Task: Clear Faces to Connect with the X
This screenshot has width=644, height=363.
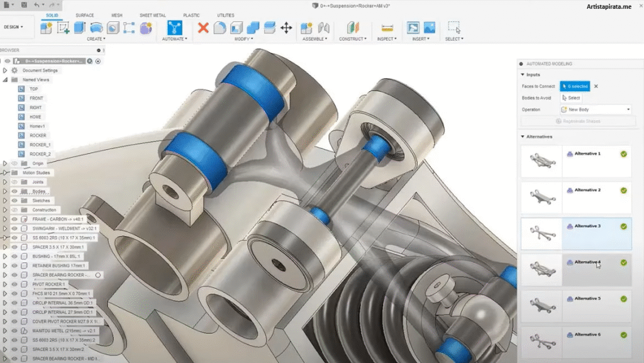Action: tap(596, 86)
